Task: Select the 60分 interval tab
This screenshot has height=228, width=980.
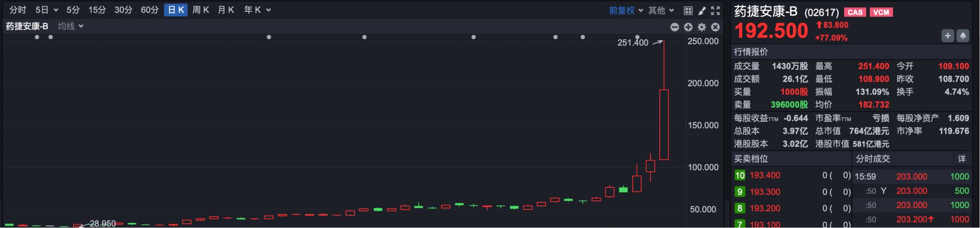Action: (x=150, y=10)
